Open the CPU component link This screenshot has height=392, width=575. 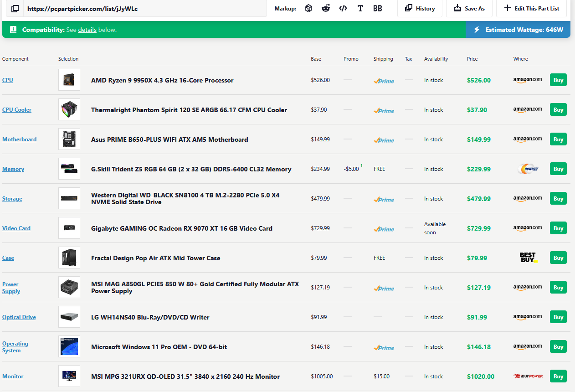point(8,80)
